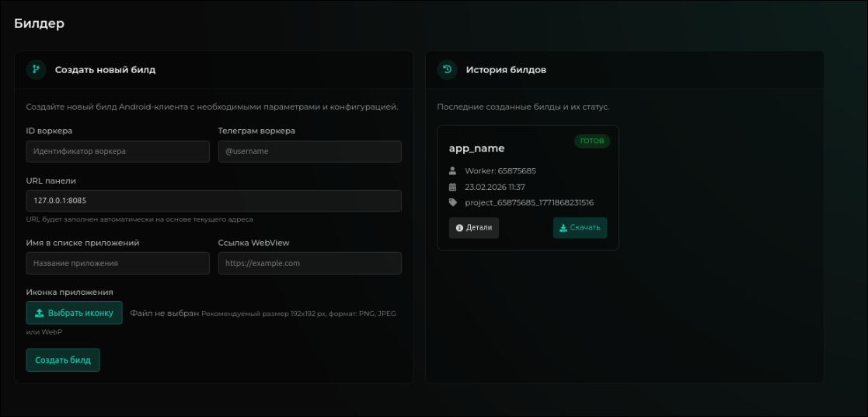The image size is (868, 417).
Task: Click the calendar icon beside 23.02.2026 11:37
Action: 453,187
